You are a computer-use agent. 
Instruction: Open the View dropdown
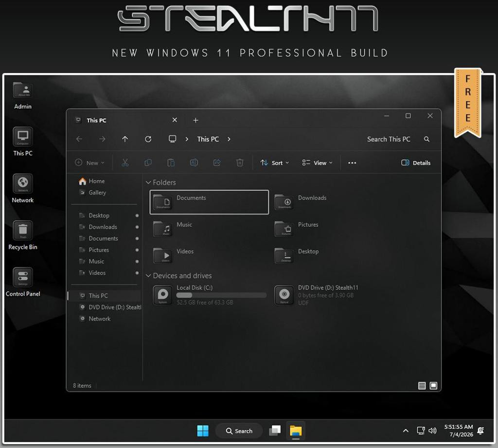(x=317, y=162)
